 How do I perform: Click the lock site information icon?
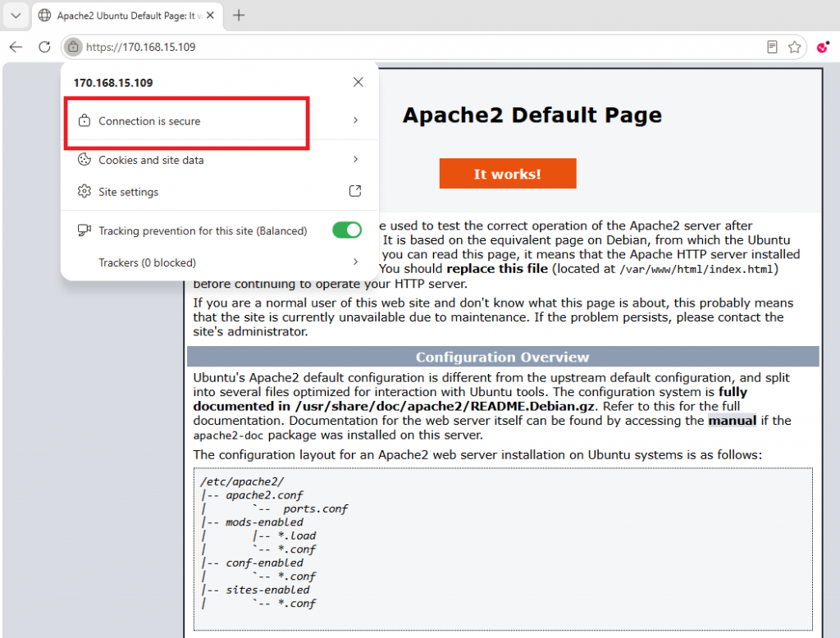point(73,47)
